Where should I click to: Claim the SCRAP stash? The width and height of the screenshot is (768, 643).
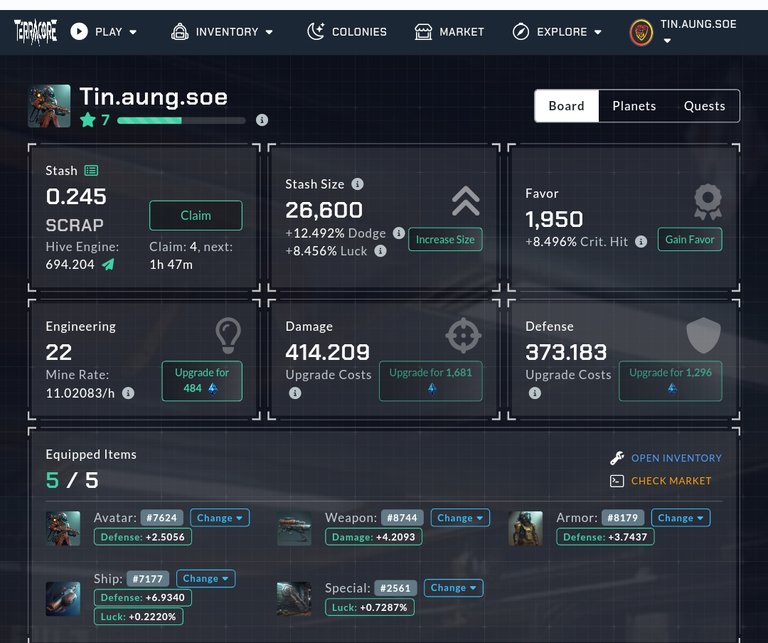click(196, 215)
